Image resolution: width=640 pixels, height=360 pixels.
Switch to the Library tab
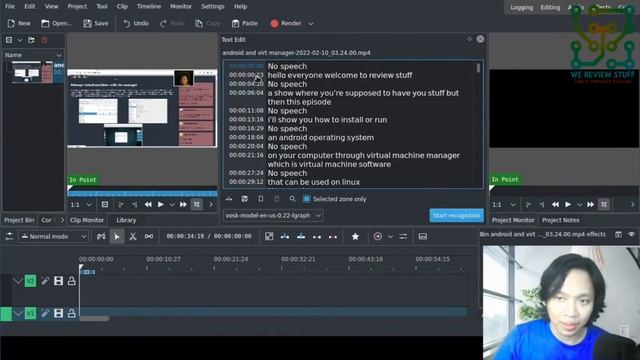126,220
